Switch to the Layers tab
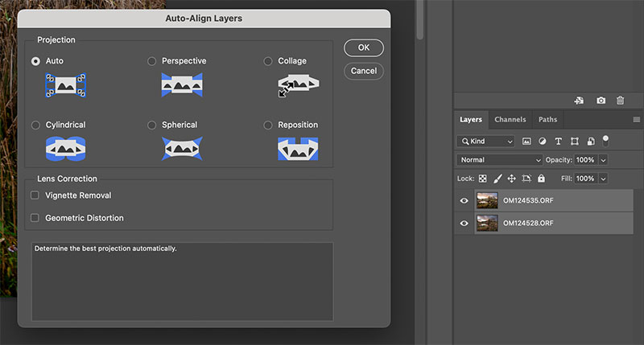The height and width of the screenshot is (345, 644). click(471, 119)
